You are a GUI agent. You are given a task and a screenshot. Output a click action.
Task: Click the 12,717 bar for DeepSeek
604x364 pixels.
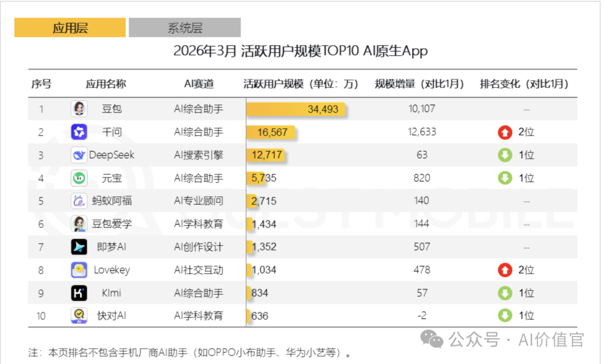coord(266,155)
